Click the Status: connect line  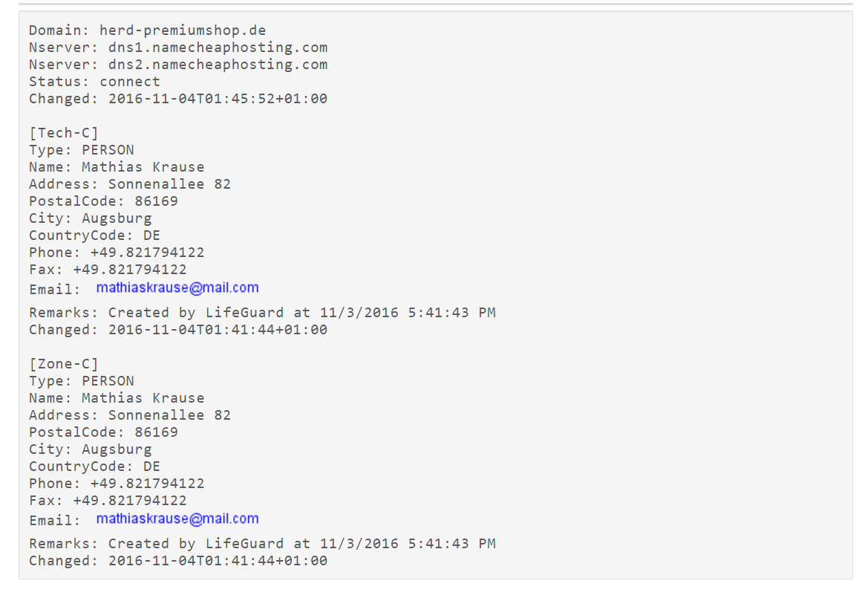pyautogui.click(x=94, y=82)
